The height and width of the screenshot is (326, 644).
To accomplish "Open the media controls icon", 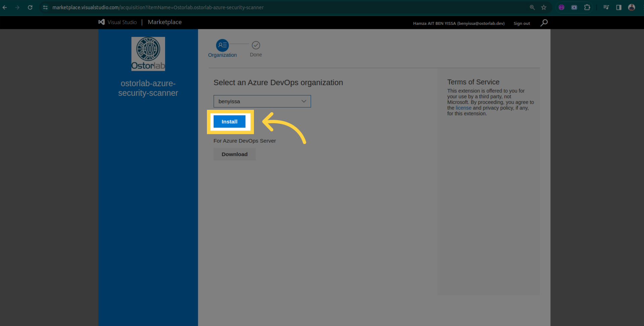I will [x=606, y=7].
